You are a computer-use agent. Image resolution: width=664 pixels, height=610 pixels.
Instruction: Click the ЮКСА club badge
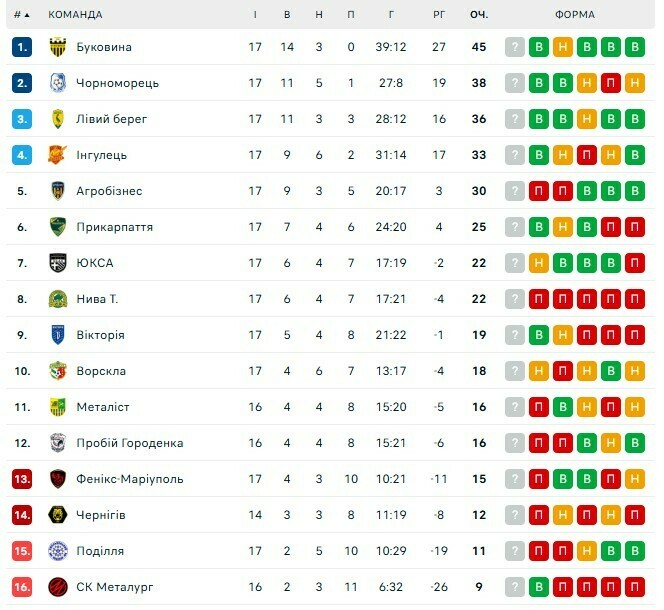tap(57, 263)
